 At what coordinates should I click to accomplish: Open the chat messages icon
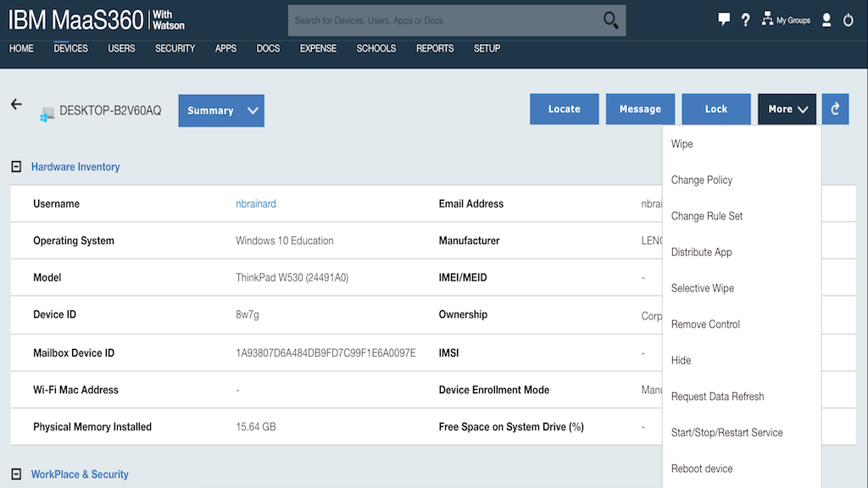click(724, 19)
